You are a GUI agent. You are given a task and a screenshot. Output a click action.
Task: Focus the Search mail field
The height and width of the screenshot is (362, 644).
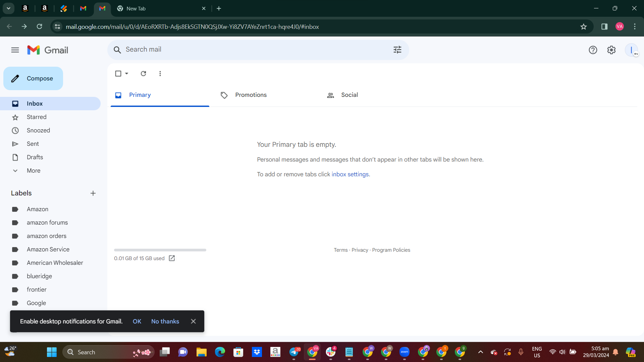coord(258,50)
